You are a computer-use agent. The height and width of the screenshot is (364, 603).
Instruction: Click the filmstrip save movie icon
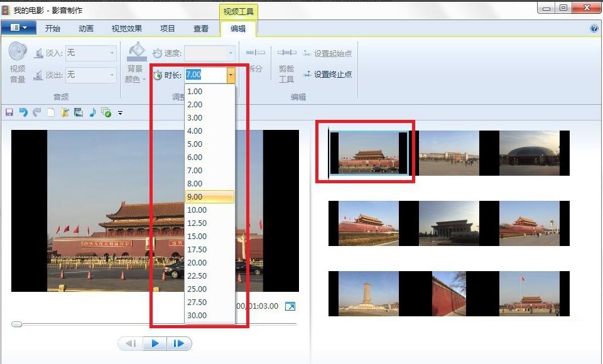pyautogui.click(x=79, y=112)
